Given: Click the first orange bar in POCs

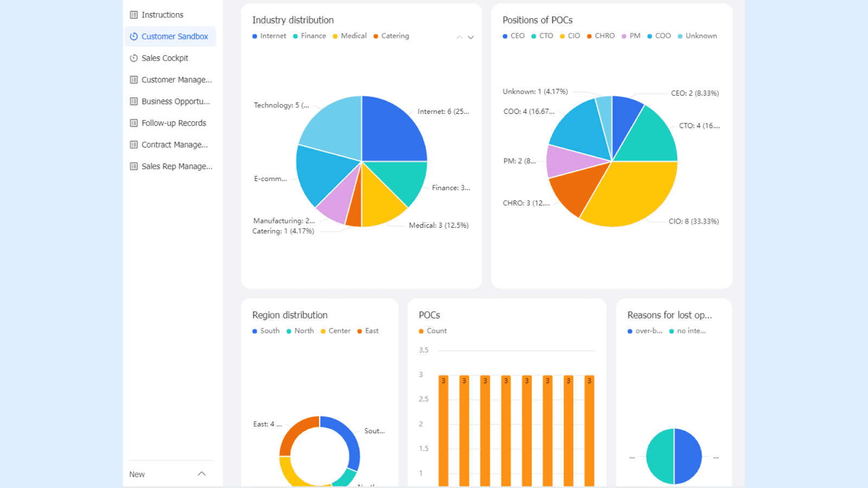Looking at the screenshot, I should pos(443,431).
